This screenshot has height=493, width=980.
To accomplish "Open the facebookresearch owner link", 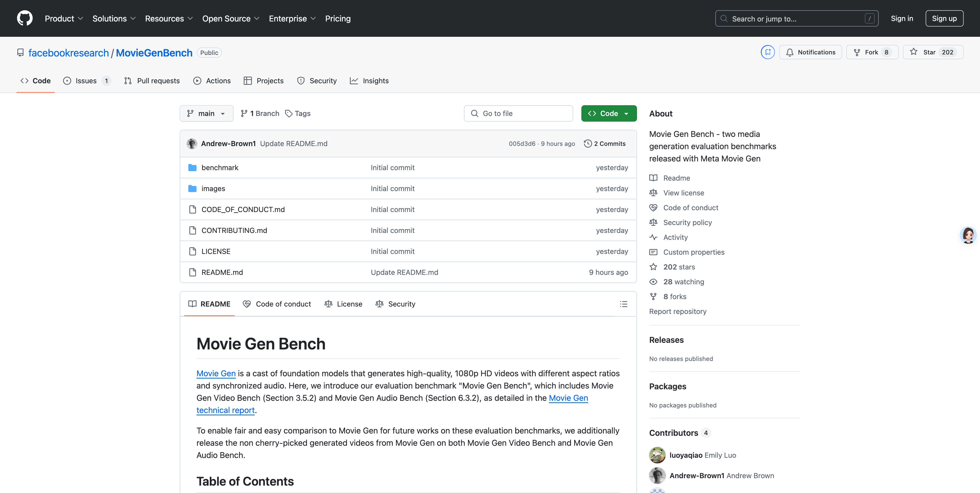I will pos(68,53).
